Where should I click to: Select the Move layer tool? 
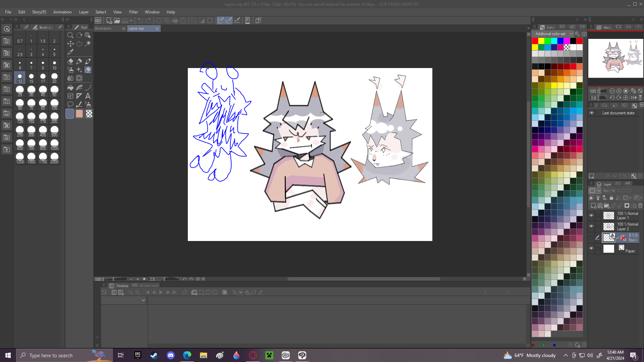point(70,44)
